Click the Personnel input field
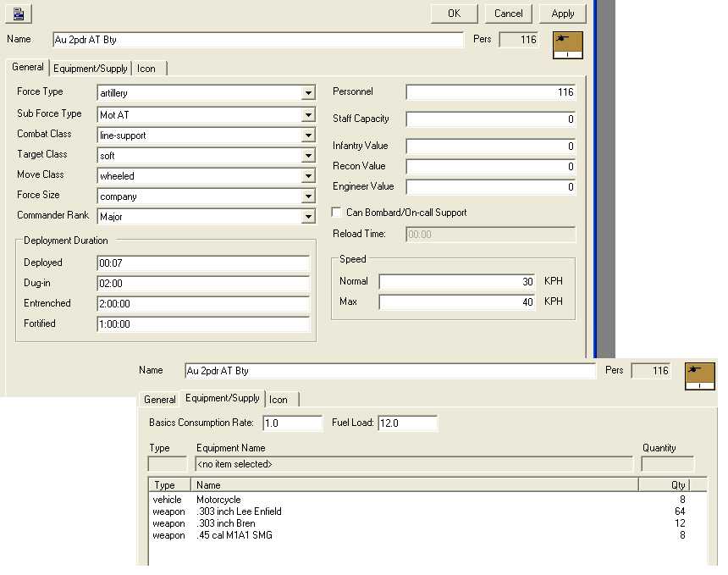728x575 pixels. (x=491, y=92)
